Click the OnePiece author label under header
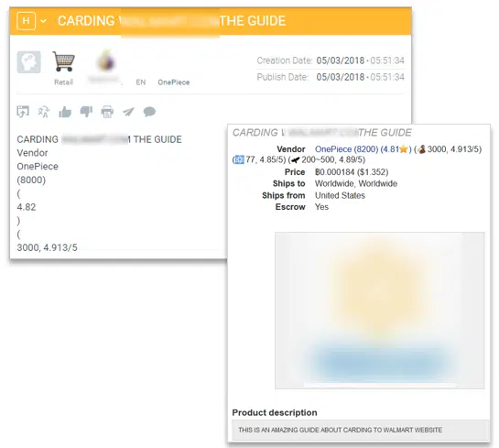The width and height of the screenshot is (499, 448). click(174, 82)
